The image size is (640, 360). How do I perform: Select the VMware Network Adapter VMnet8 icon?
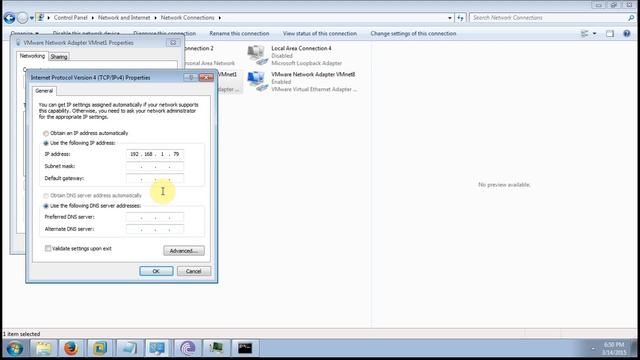point(257,81)
